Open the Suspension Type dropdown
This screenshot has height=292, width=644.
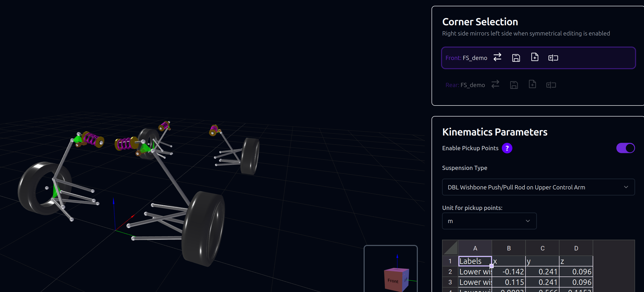click(538, 187)
